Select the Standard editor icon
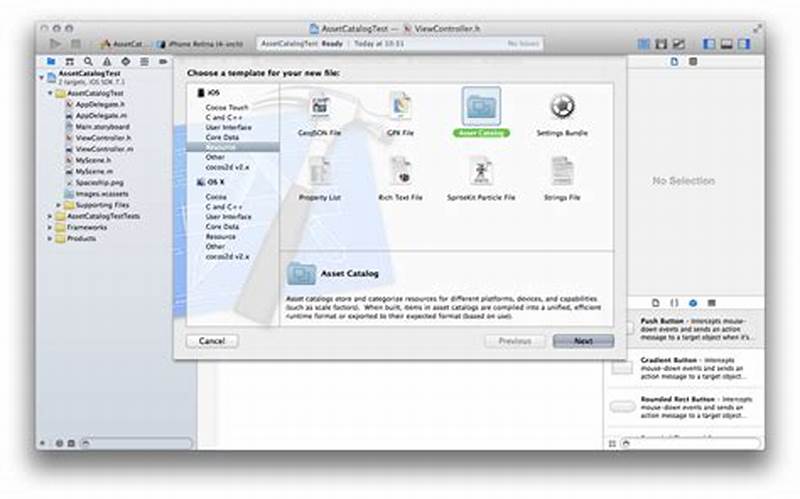Image resolution: width=800 pixels, height=499 pixels. click(x=644, y=44)
